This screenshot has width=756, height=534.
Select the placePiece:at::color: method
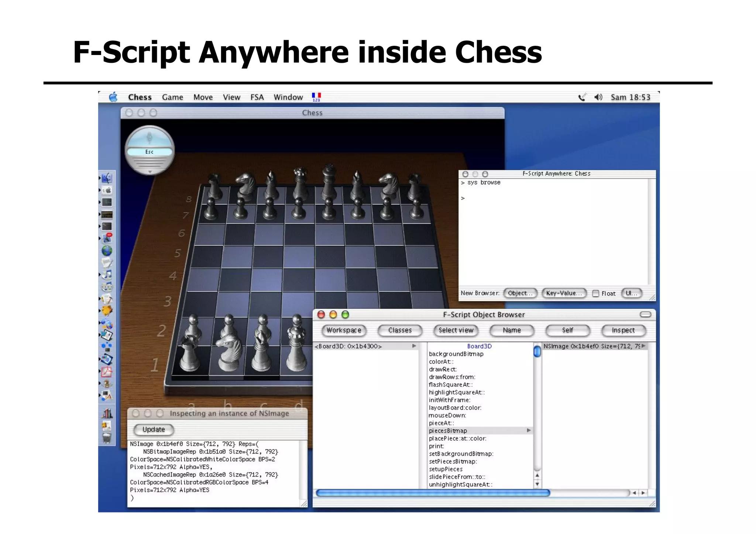[457, 438]
